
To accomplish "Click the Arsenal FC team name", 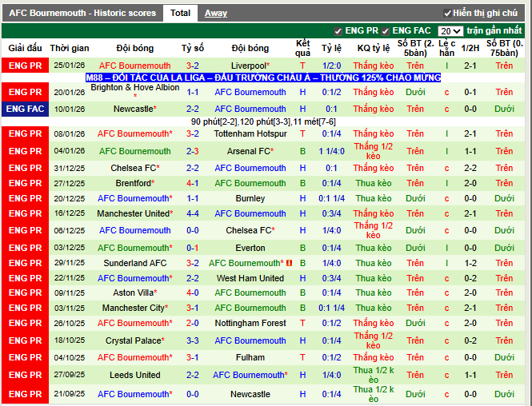I will pos(250,151).
